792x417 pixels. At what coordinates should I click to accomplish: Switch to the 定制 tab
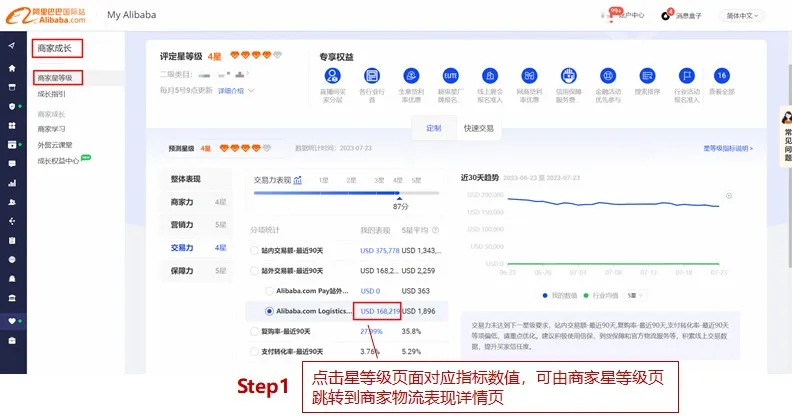pyautogui.click(x=433, y=128)
